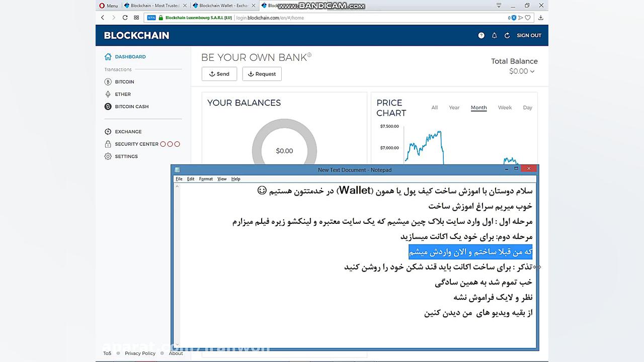
Task: Open the Privacy Policy footer link
Action: [x=140, y=353]
